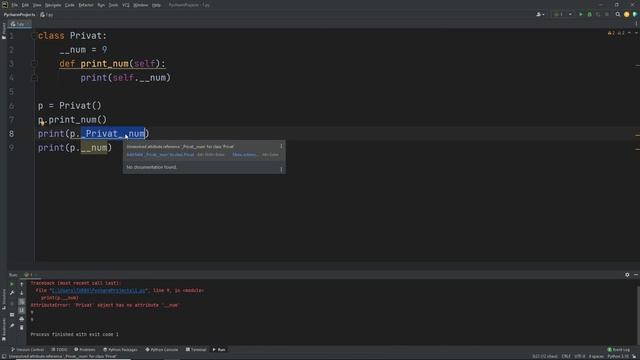Screen dimensions: 640x360
Task: Collapse the print_num method fold marker
Action: (34, 64)
